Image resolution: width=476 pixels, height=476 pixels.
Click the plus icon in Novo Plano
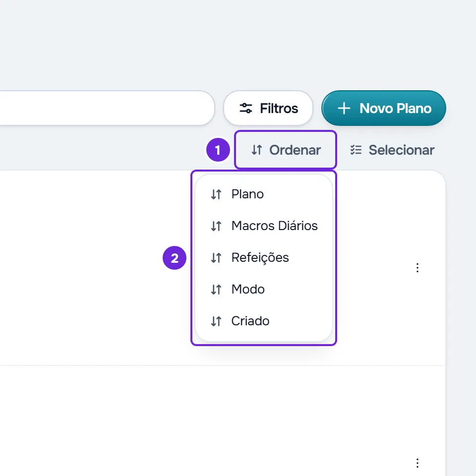(344, 109)
